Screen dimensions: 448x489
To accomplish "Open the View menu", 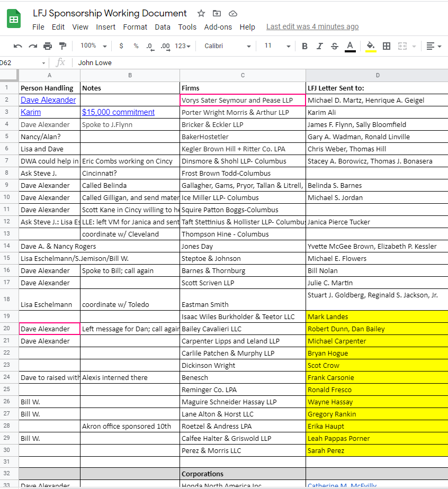I will coord(80,27).
